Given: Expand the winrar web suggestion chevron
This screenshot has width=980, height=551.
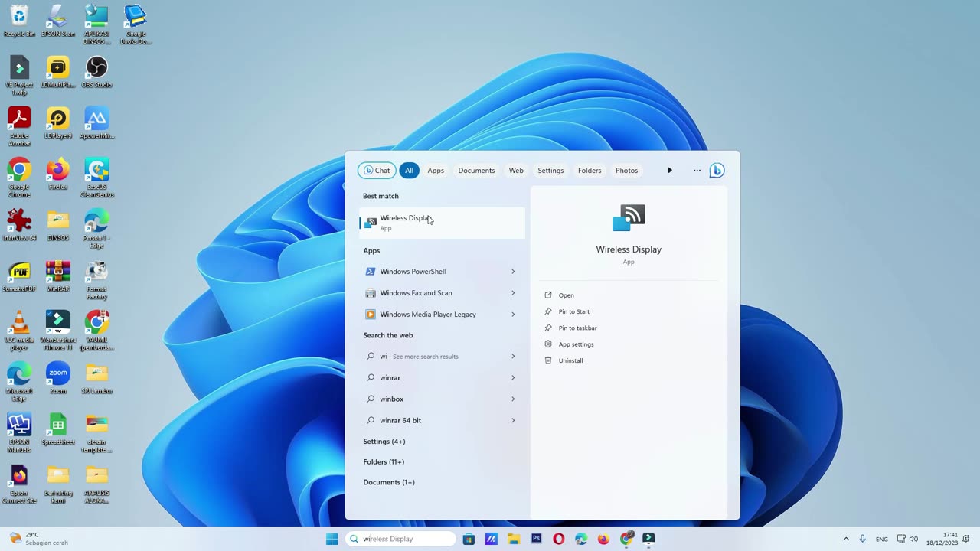Looking at the screenshot, I should click(x=513, y=378).
